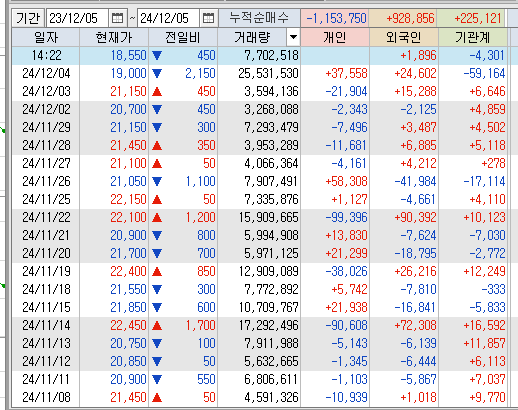Click volume 5,971,125
Image resolution: width=518 pixels, height=410 pixels.
tap(271, 253)
